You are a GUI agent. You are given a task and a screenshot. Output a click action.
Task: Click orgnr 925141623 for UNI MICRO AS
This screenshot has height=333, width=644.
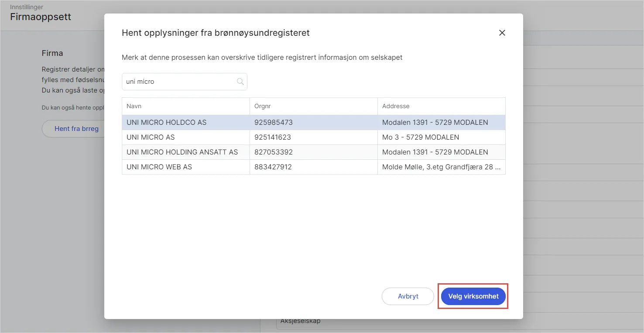[274, 137]
